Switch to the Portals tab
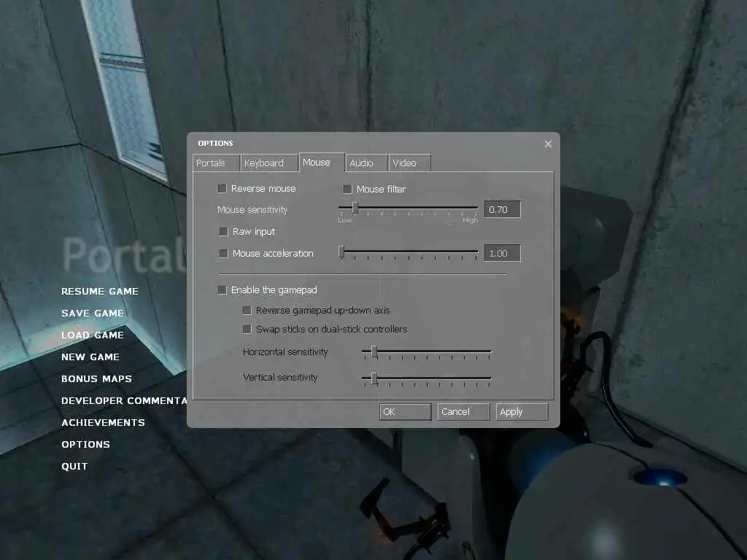747x560 pixels. pos(216,163)
